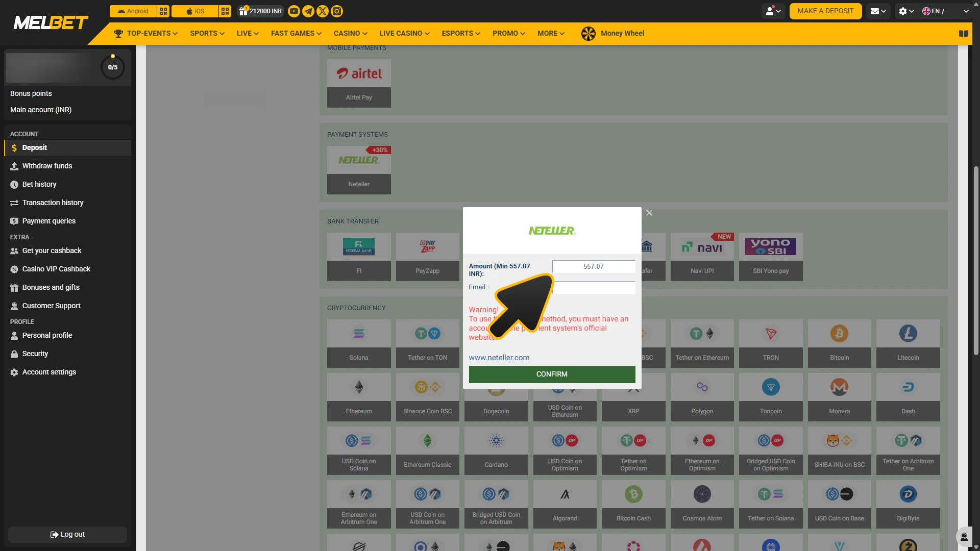Select Solana cryptocurrency tile

point(359,343)
